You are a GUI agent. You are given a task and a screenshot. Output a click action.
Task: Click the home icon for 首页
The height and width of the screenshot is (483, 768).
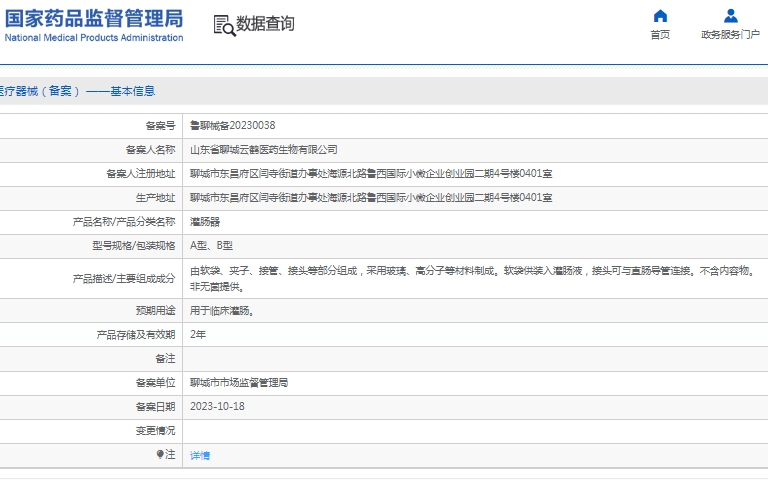coord(660,16)
